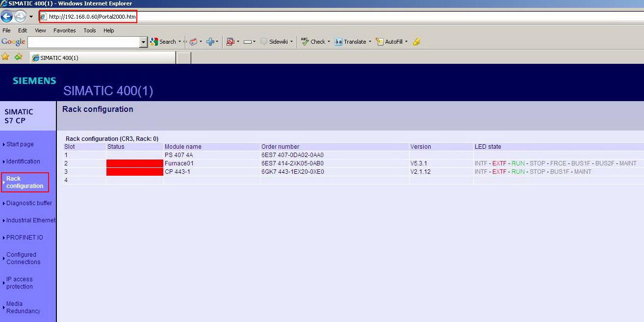Open the Tools menu
Screen dimensions: 644x322
pos(90,30)
